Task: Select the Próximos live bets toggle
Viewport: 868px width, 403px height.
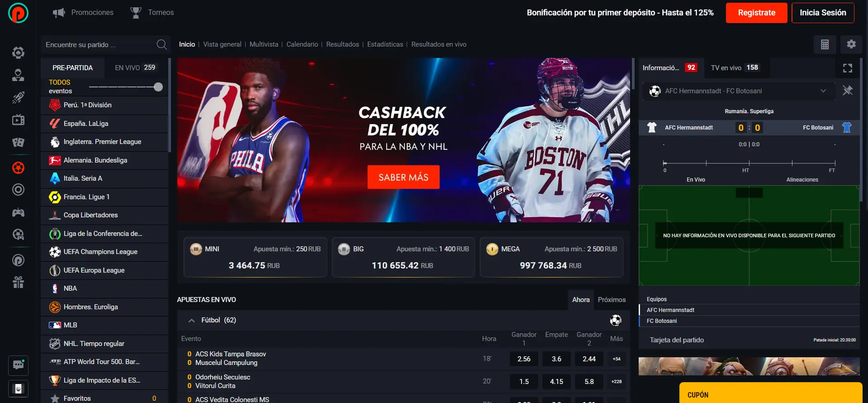Action: [612, 300]
